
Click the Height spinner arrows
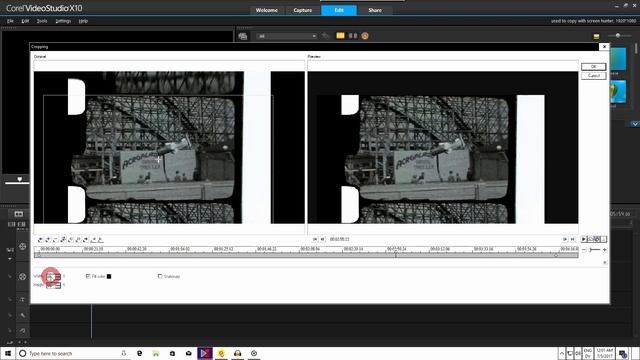[x=58, y=285]
